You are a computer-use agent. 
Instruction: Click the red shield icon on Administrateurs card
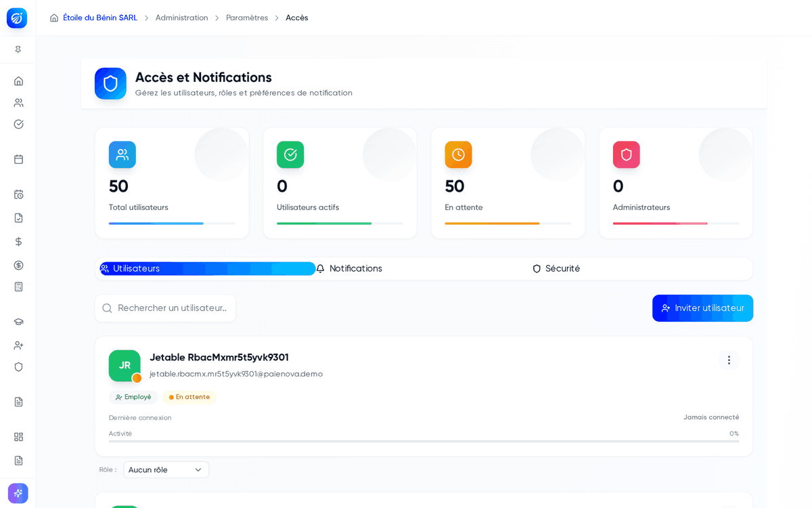(x=627, y=154)
